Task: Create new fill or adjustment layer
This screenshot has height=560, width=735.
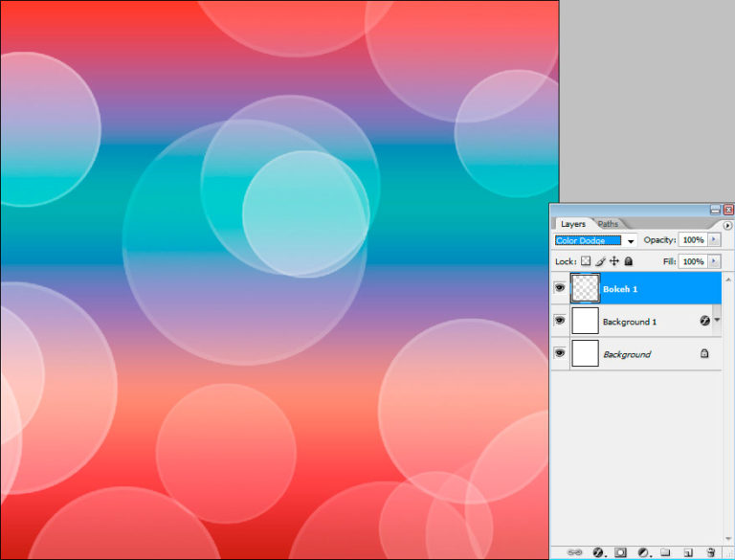Action: [x=643, y=552]
